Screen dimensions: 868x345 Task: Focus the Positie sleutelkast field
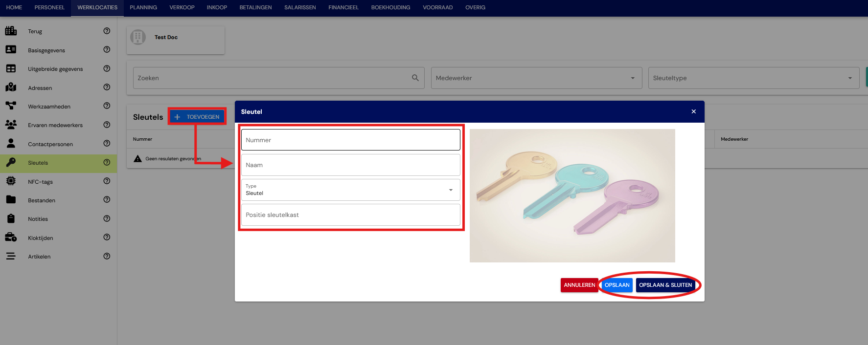(351, 215)
